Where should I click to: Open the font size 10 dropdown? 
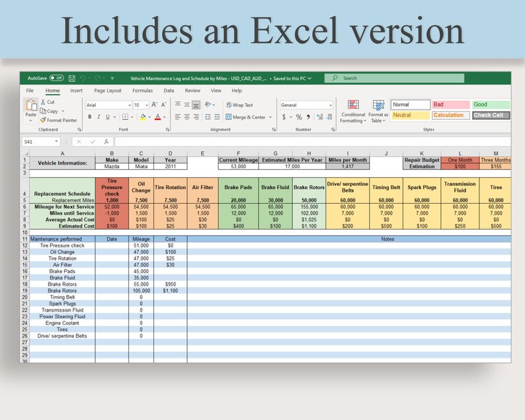(147, 105)
